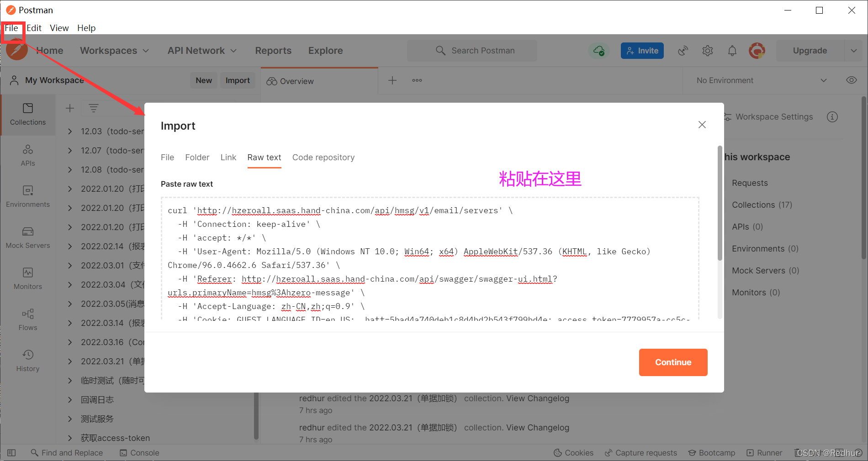Open the Flows sidebar panel

coord(28,320)
